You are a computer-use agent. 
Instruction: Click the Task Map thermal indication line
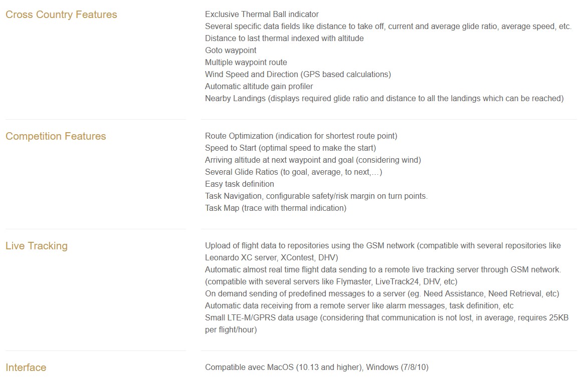coord(276,208)
